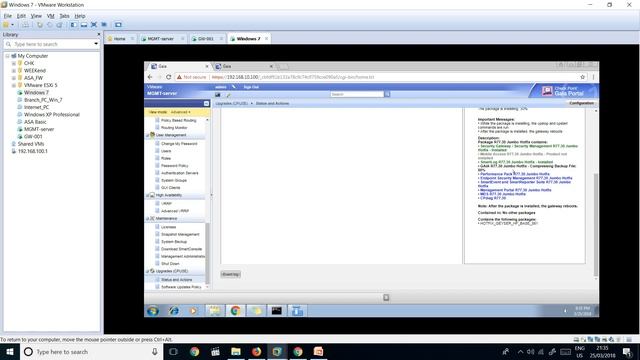Image resolution: width=640 pixels, height=360 pixels.
Task: Open the Tabs menu in VMware
Action: click(x=64, y=16)
